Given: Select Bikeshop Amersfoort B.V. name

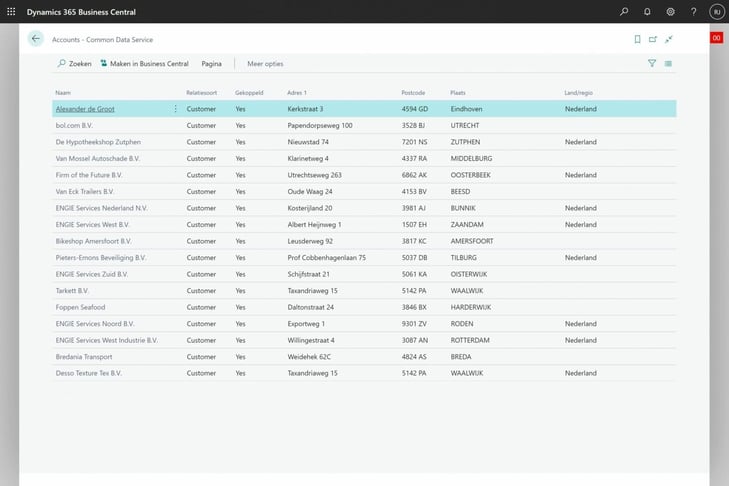Looking at the screenshot, I should (93, 241).
